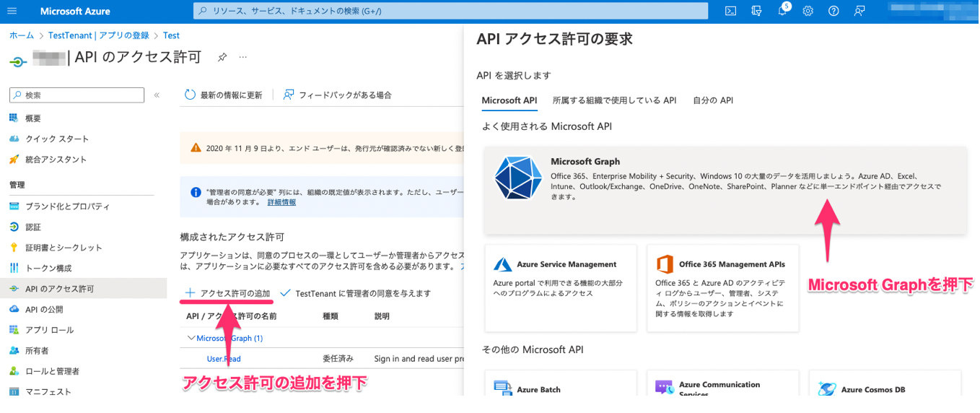The image size is (980, 413).
Task: Select the Microsoft Graph API card
Action: point(725,190)
